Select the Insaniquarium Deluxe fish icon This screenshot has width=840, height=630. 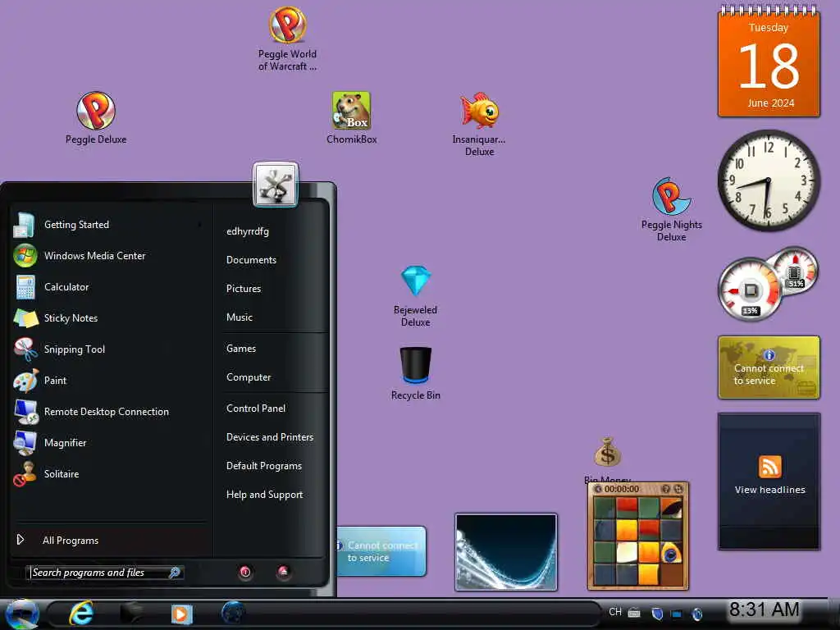pyautogui.click(x=479, y=125)
